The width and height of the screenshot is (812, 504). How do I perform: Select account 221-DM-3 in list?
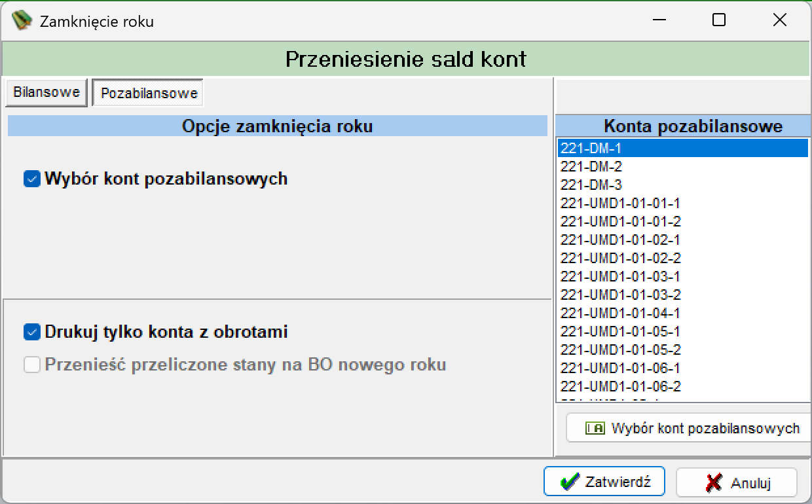click(x=683, y=185)
